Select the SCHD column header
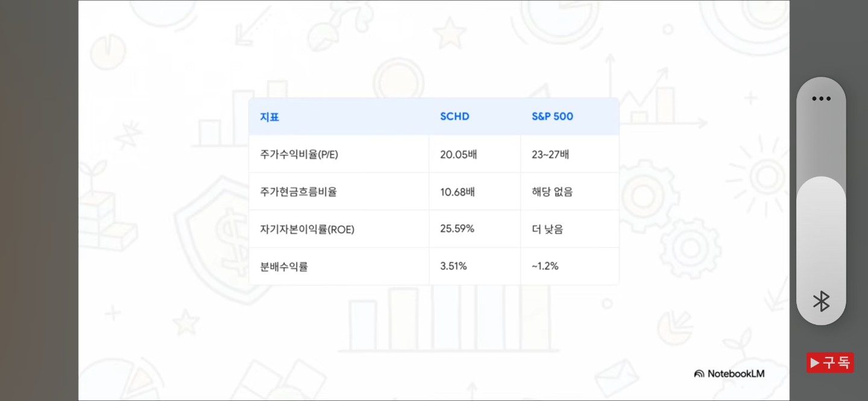868x401 pixels. [x=454, y=116]
